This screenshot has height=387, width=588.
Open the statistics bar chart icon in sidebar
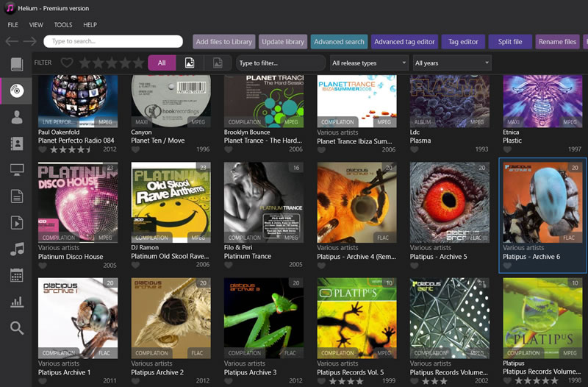click(16, 302)
